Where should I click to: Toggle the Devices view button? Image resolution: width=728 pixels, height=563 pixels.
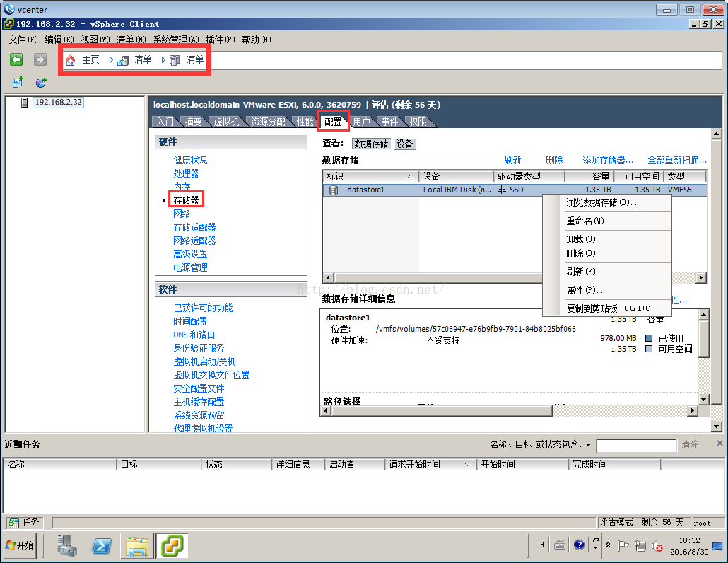[405, 144]
